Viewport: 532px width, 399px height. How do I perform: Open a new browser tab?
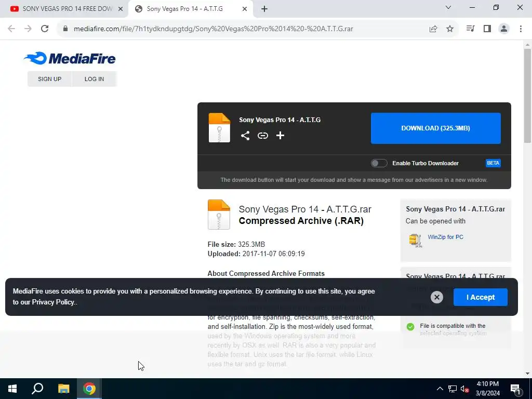pos(264,9)
